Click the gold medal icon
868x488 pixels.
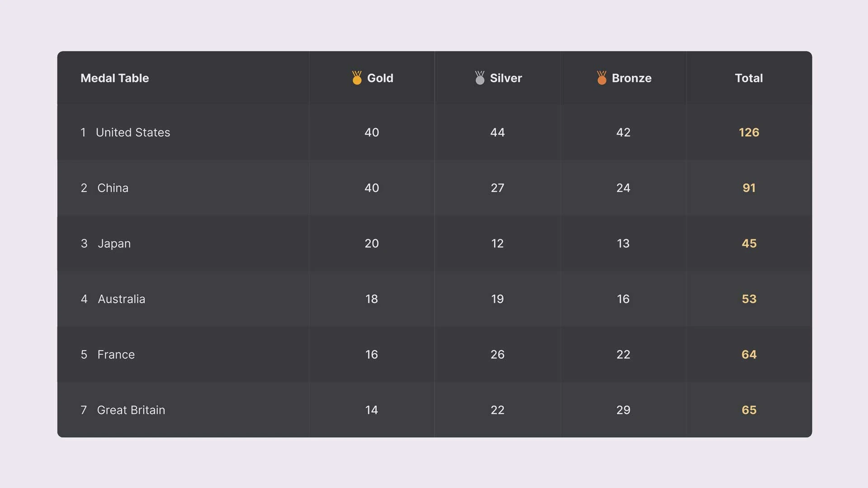357,78
